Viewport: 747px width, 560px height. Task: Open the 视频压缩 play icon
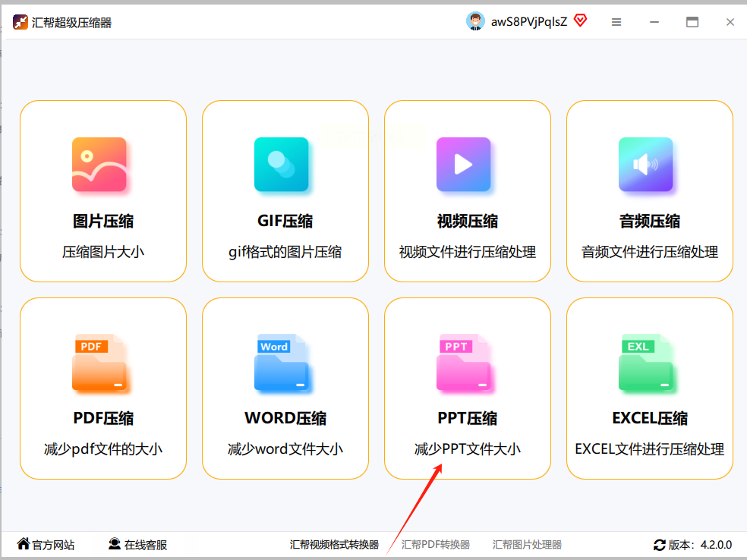tap(464, 165)
